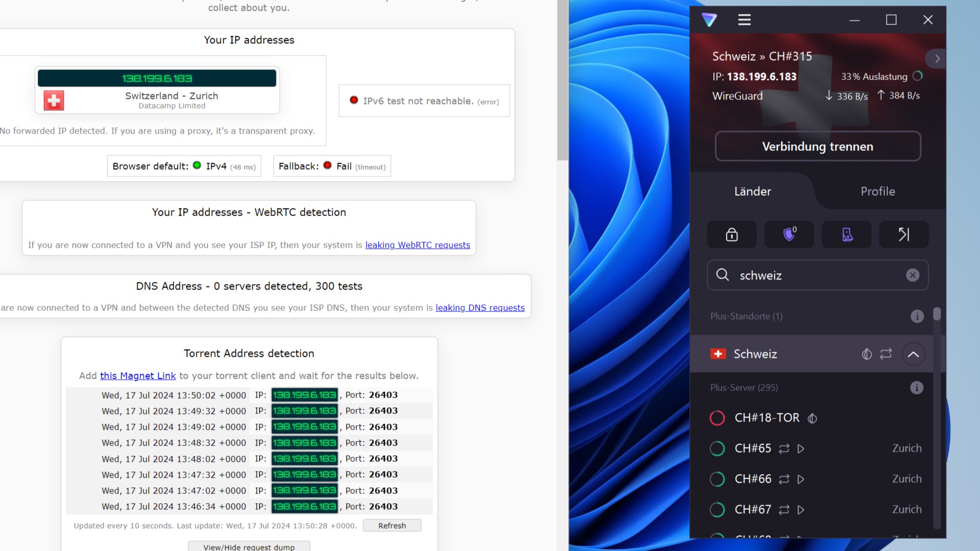Click the Proton VPN logo icon
The image size is (980, 551).
pyautogui.click(x=709, y=20)
